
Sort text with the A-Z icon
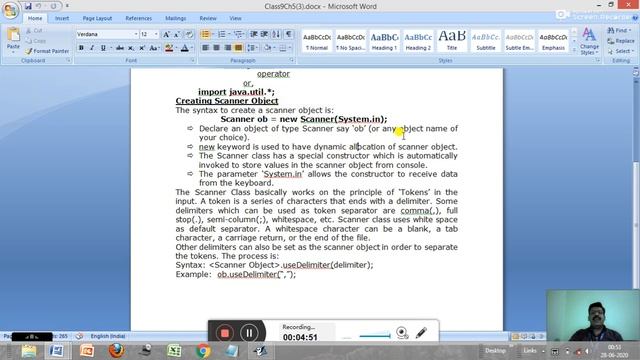click(x=276, y=34)
